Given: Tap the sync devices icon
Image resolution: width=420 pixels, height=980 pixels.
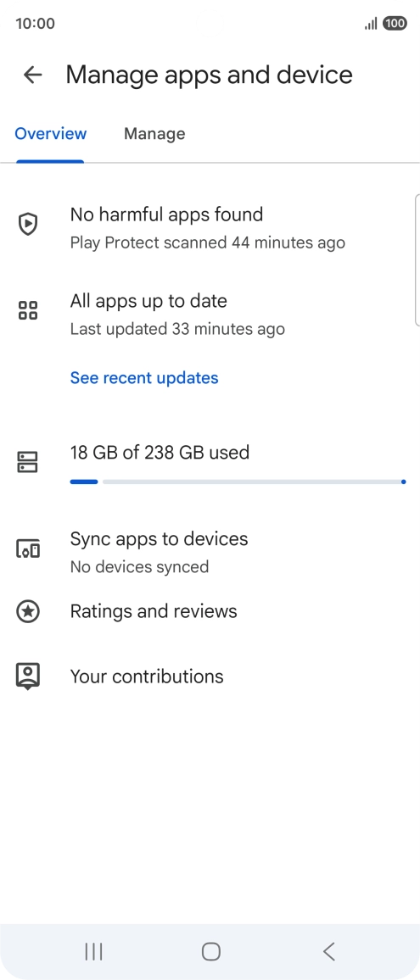Looking at the screenshot, I should [x=27, y=548].
